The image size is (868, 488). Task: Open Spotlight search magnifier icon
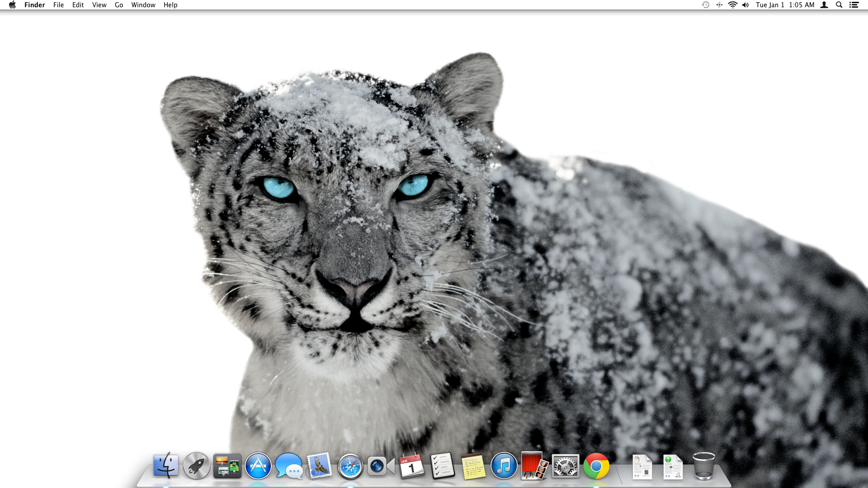point(839,5)
